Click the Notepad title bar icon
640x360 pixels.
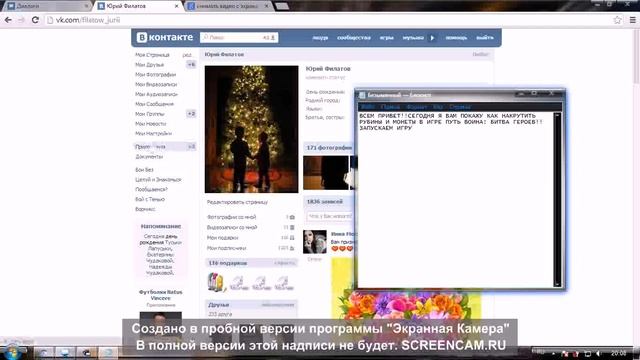tap(362, 95)
